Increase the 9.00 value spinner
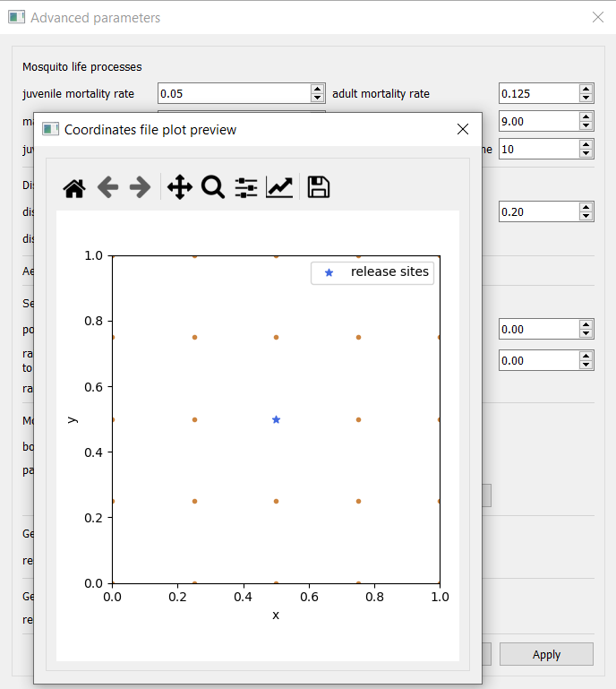This screenshot has height=689, width=616. click(586, 116)
